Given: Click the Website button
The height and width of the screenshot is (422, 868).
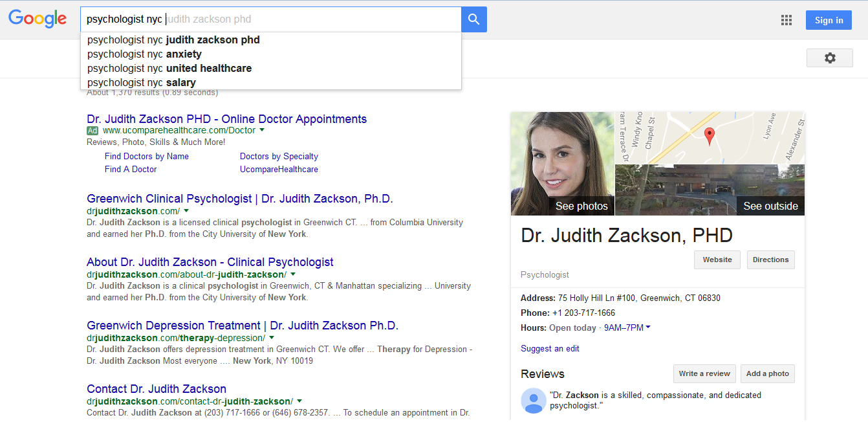Looking at the screenshot, I should click(717, 260).
